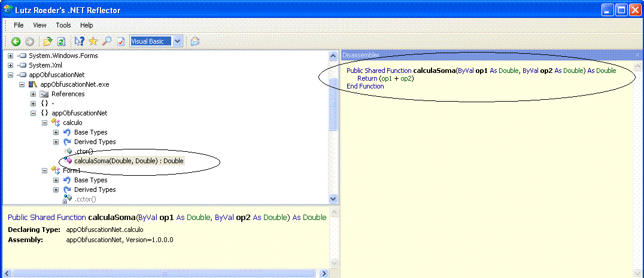Click the open envelope toolbar icon
The height and width of the screenshot is (278, 644).
coord(195,41)
